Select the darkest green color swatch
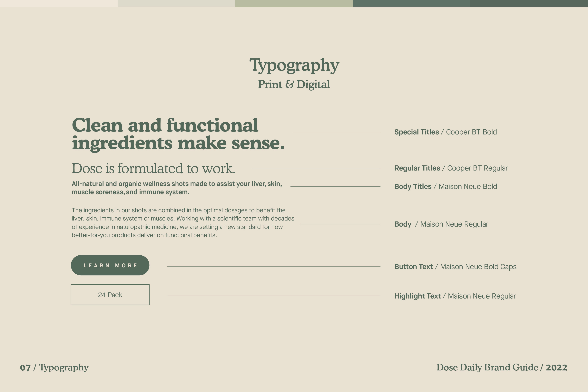 pos(529,4)
